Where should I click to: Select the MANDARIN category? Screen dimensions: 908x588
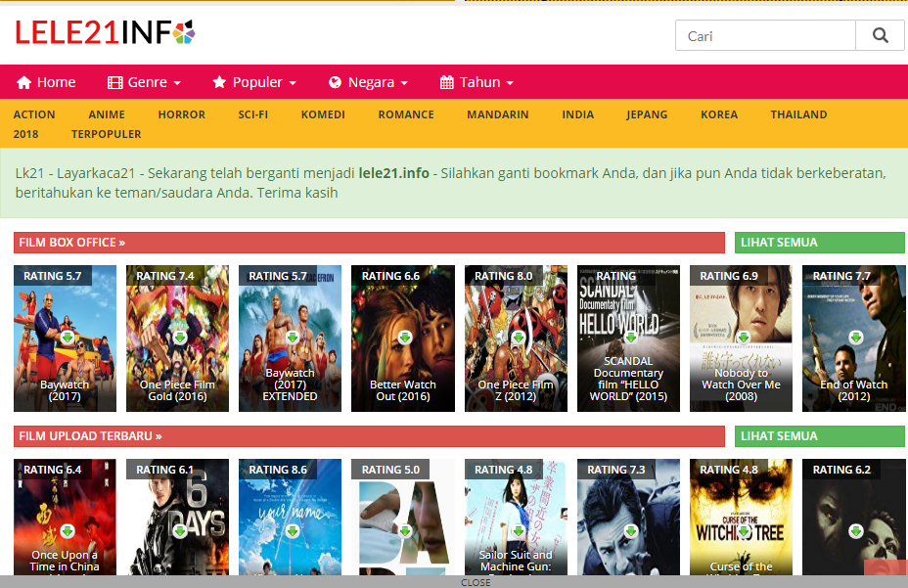tap(498, 114)
